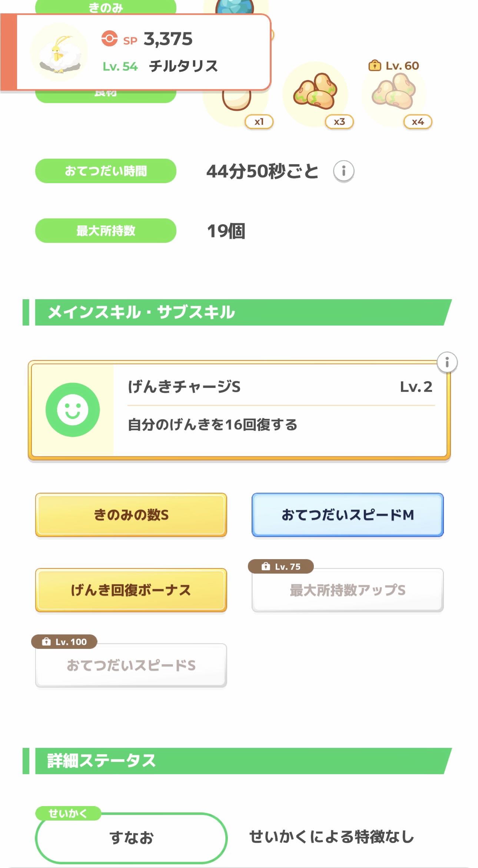The width and height of the screenshot is (478, 868).
Task: Tap the locked 最大所持数アップS skill
Action: [348, 590]
